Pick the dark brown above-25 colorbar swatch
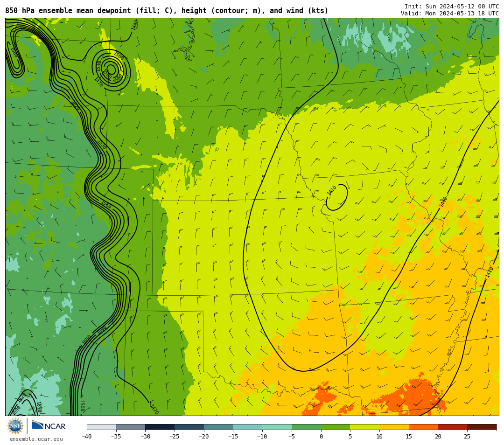504x445 pixels. [482, 427]
